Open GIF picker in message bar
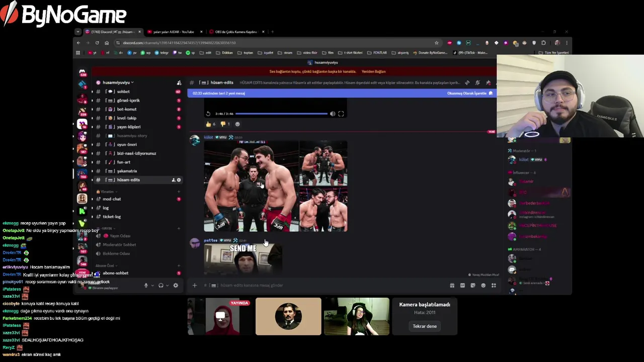644x362 pixels. coord(462,286)
